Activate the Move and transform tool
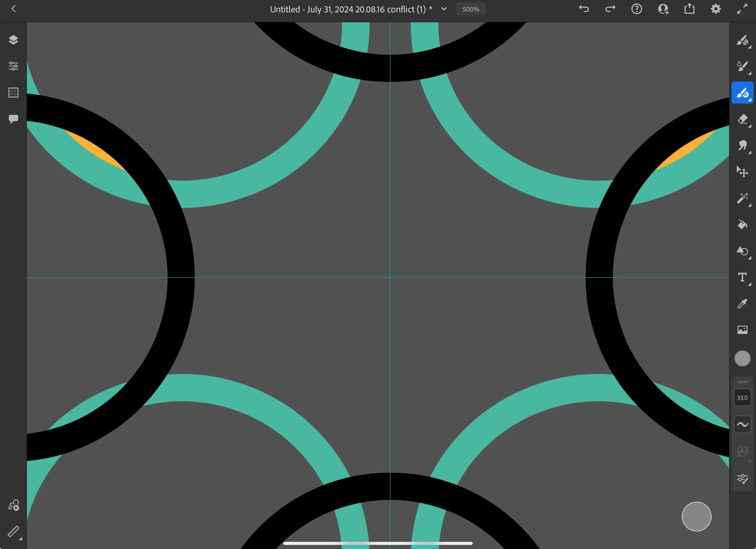Screen dimensions: 756x549 742,172
